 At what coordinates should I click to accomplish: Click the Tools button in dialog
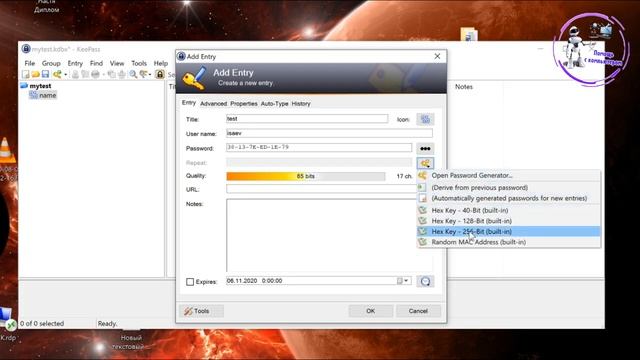(x=201, y=311)
